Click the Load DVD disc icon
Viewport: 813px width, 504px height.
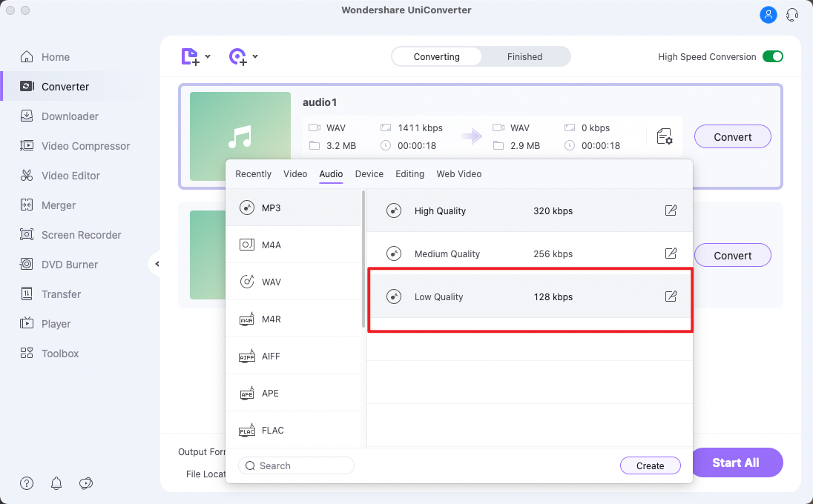(238, 56)
